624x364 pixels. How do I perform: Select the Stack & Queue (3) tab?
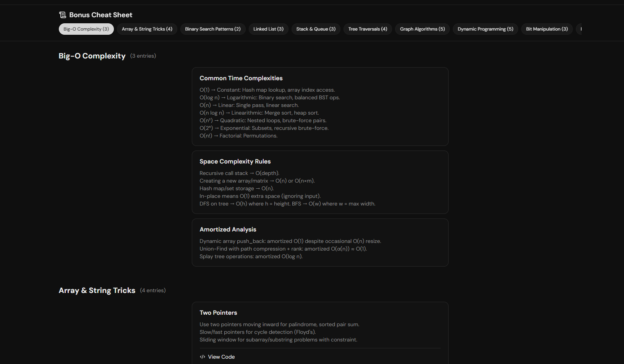tap(316, 29)
